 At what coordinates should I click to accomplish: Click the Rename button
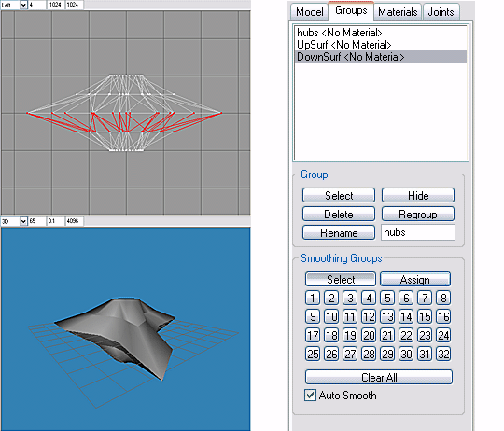[x=339, y=232]
